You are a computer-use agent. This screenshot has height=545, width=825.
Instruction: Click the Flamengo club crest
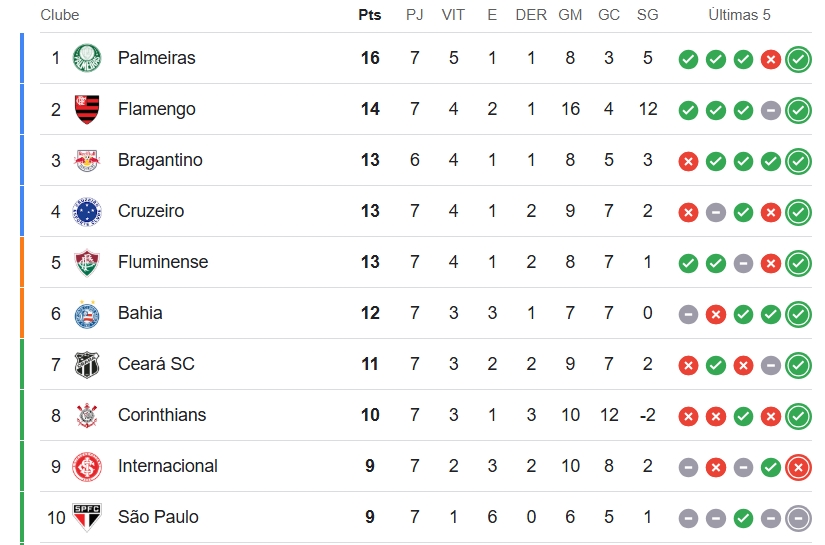click(x=87, y=109)
